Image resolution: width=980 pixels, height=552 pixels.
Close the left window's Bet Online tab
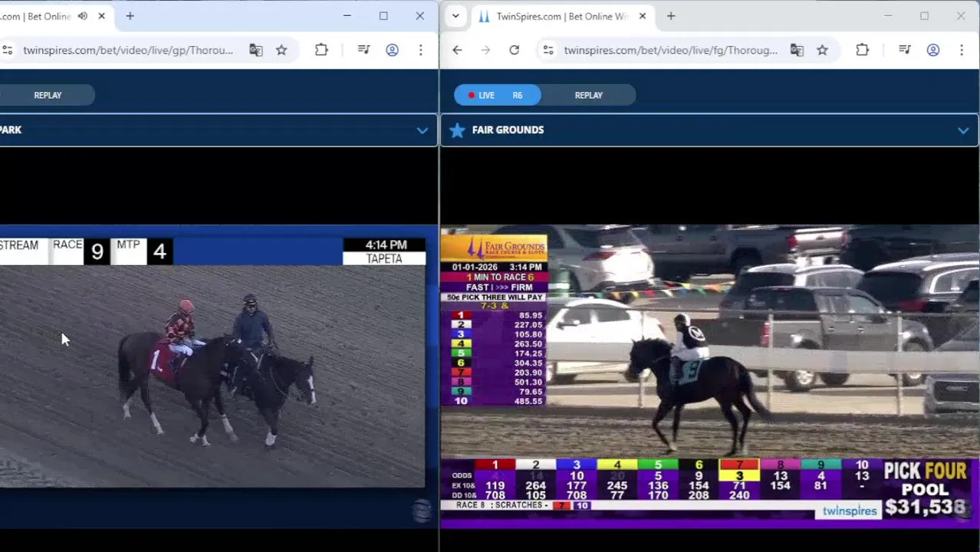[x=101, y=16]
